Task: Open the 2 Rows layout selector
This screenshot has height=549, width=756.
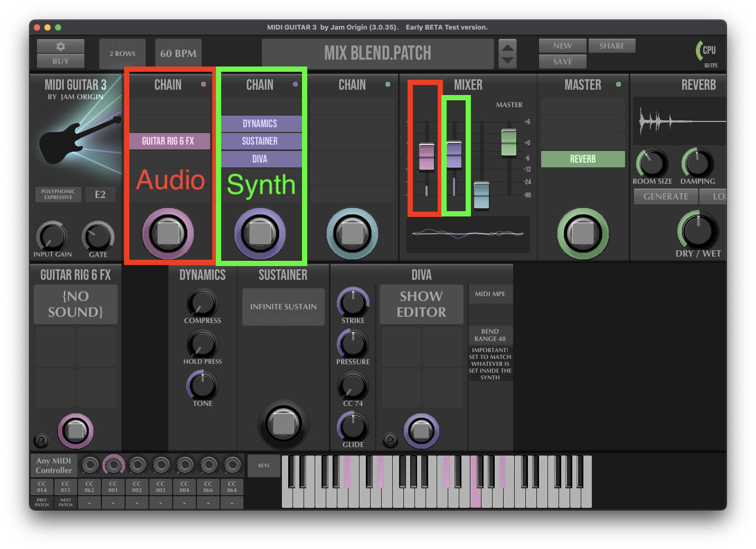Action: click(122, 53)
